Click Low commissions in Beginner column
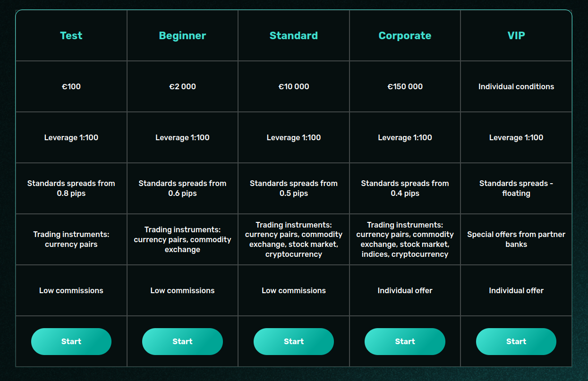The width and height of the screenshot is (588, 381). [x=182, y=290]
